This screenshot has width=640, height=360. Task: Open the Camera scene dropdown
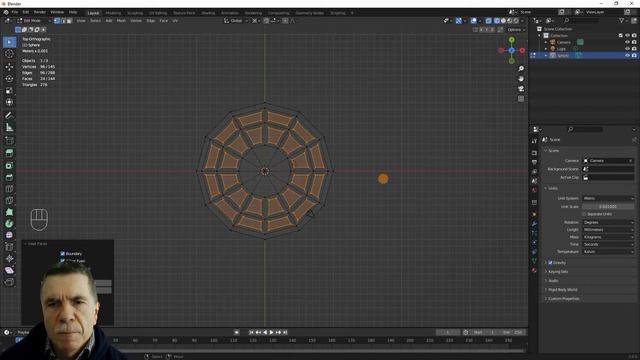point(608,160)
